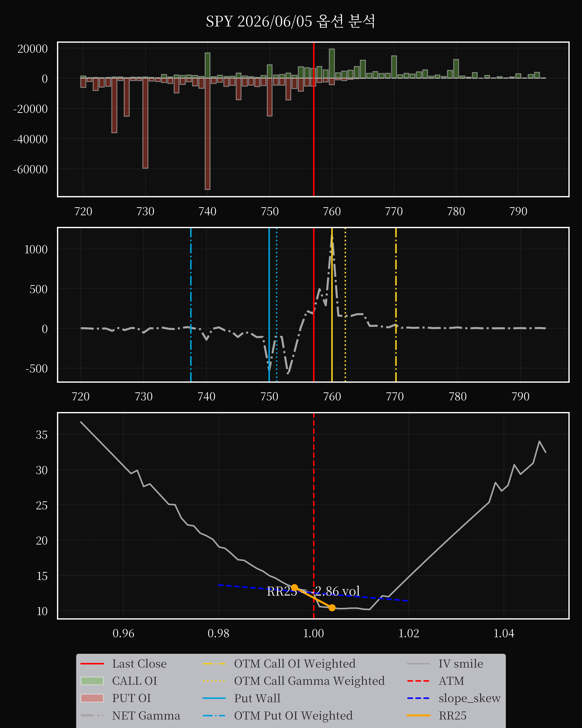The width and height of the screenshot is (582, 728).
Task: Click the 'IV smile' legend label
Action: coord(461,664)
